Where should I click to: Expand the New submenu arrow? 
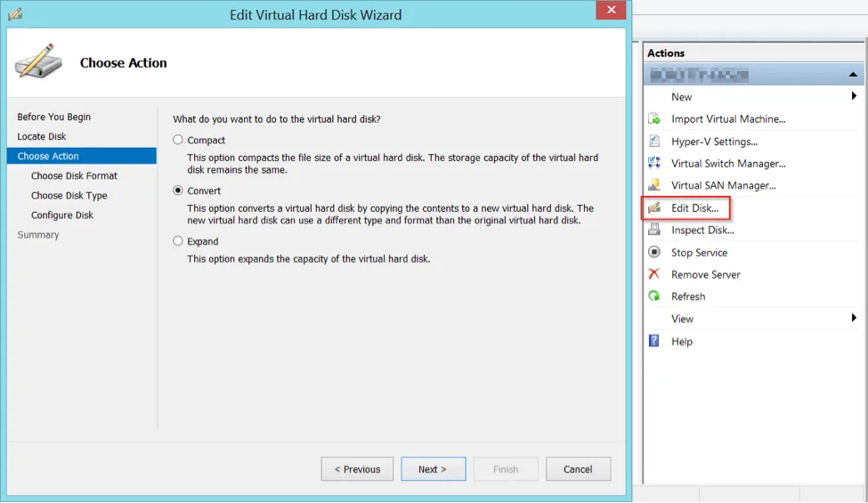click(854, 96)
